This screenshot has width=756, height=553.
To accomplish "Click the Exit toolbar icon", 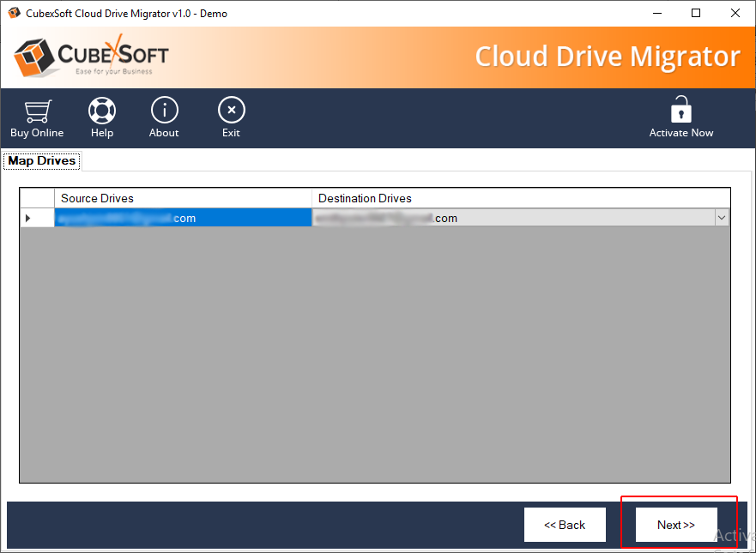I will 232,111.
